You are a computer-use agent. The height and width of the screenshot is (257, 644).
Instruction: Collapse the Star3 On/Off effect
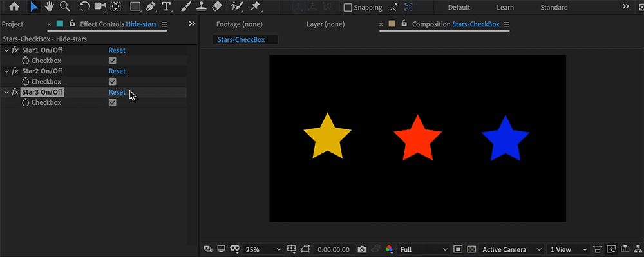point(6,92)
